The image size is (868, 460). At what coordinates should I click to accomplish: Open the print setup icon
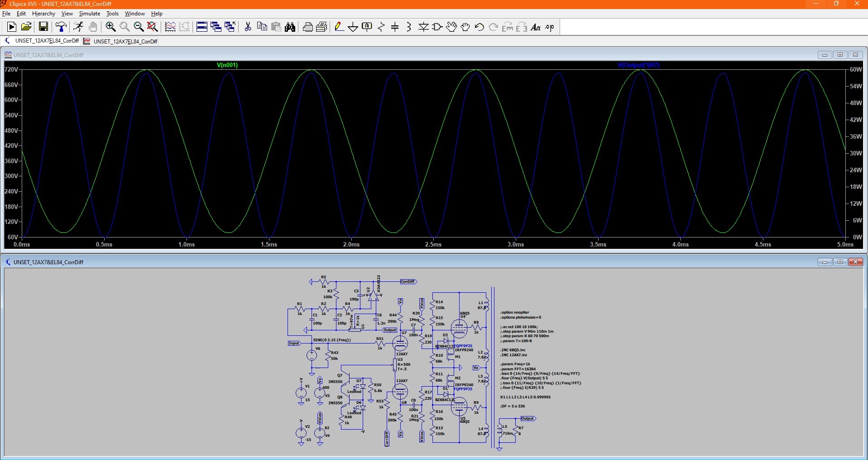(x=322, y=27)
